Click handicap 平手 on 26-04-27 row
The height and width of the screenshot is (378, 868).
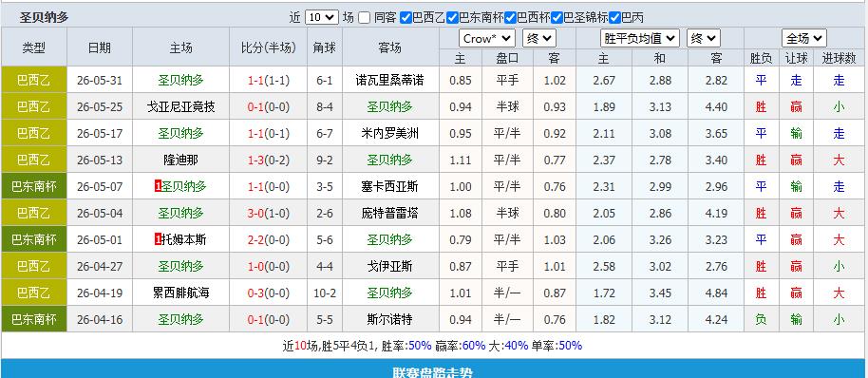tap(508, 267)
